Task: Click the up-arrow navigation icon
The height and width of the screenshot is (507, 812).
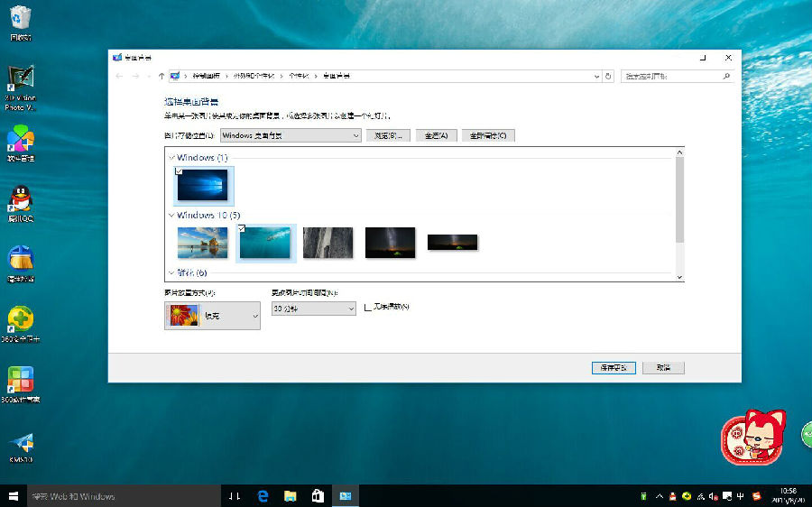Action: (161, 77)
